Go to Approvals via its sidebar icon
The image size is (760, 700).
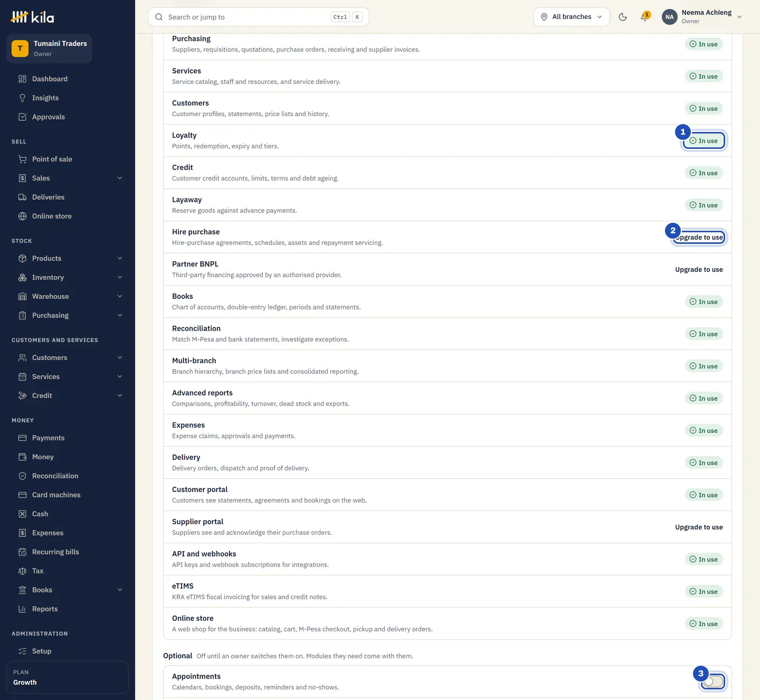click(22, 117)
